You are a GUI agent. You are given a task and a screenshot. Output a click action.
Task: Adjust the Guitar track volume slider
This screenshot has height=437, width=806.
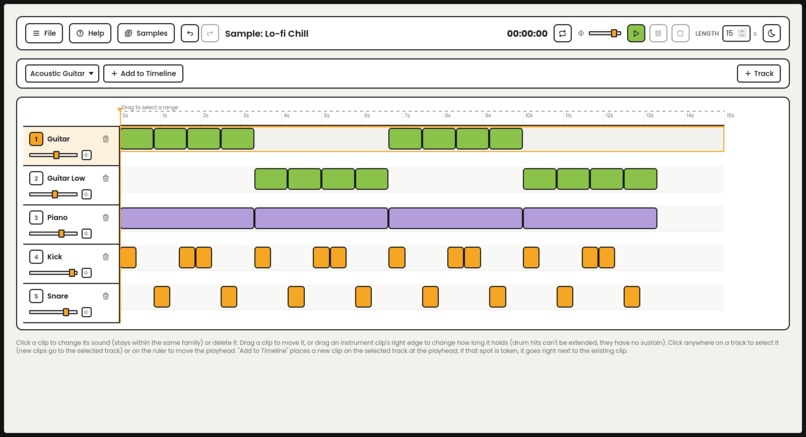pyautogui.click(x=53, y=155)
